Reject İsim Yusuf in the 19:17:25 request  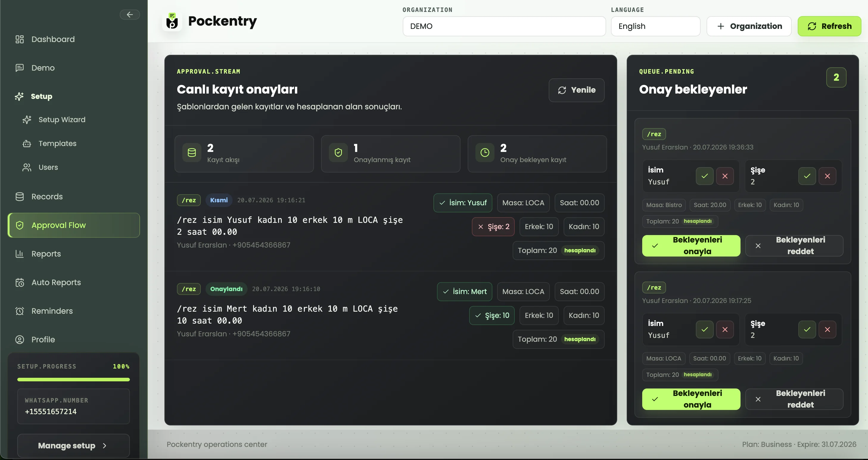point(725,330)
